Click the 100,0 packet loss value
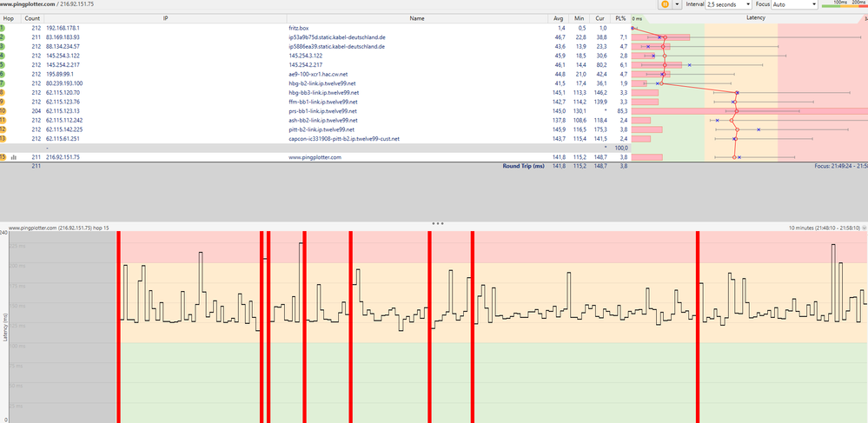Image resolution: width=868 pixels, height=423 pixels. coord(621,148)
